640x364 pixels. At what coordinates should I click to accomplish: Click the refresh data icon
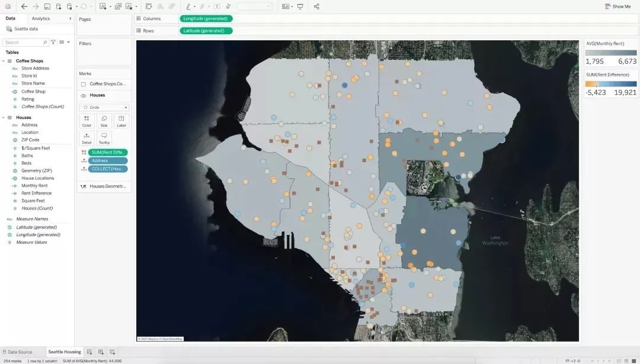point(84,7)
